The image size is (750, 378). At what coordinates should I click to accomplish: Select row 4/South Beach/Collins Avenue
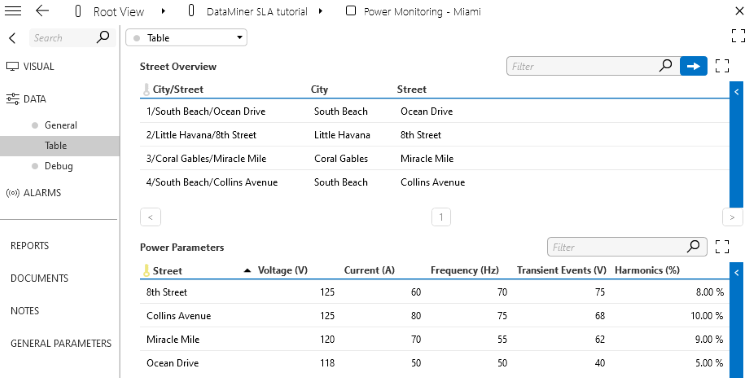[434, 182]
